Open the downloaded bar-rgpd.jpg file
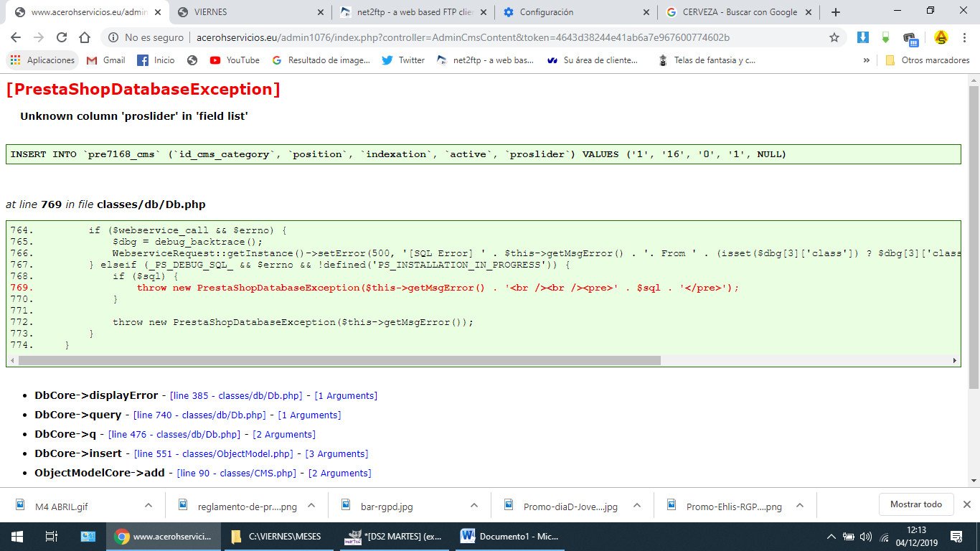This screenshot has height=551, width=980. coord(387,506)
